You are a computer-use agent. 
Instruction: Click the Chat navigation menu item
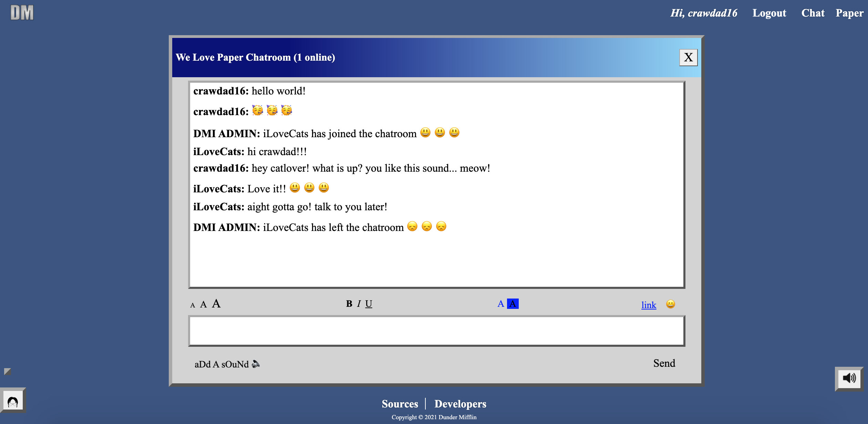click(813, 12)
